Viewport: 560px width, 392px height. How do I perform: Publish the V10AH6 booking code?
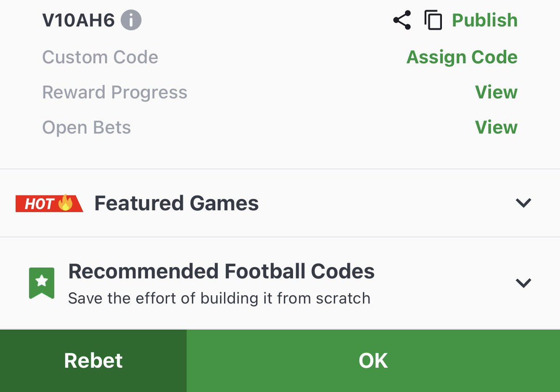point(485,20)
